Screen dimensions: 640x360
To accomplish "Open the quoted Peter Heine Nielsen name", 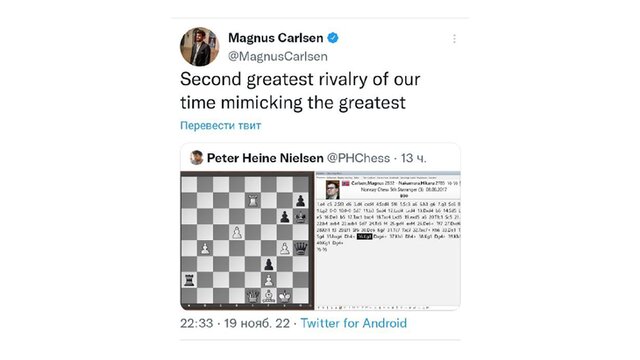I will (265, 158).
